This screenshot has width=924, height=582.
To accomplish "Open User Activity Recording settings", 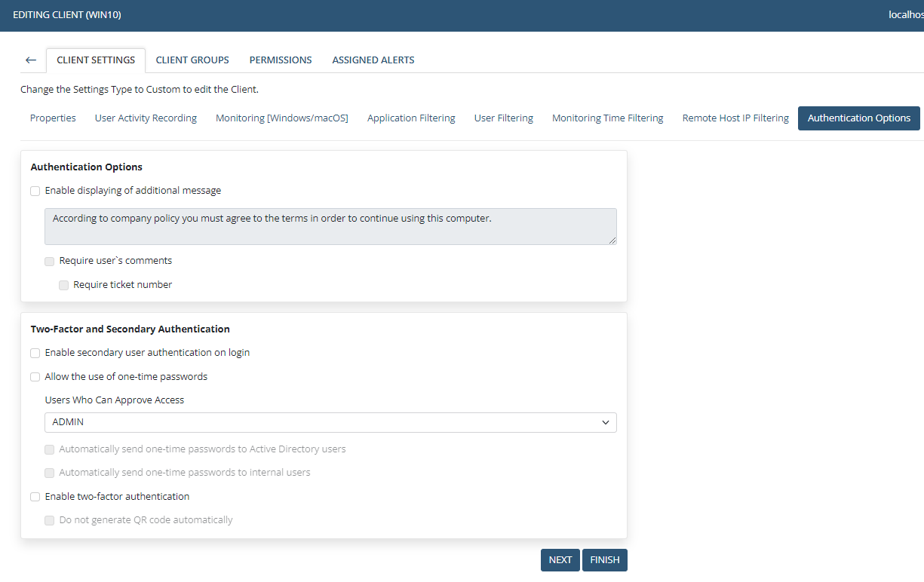I will (x=146, y=118).
